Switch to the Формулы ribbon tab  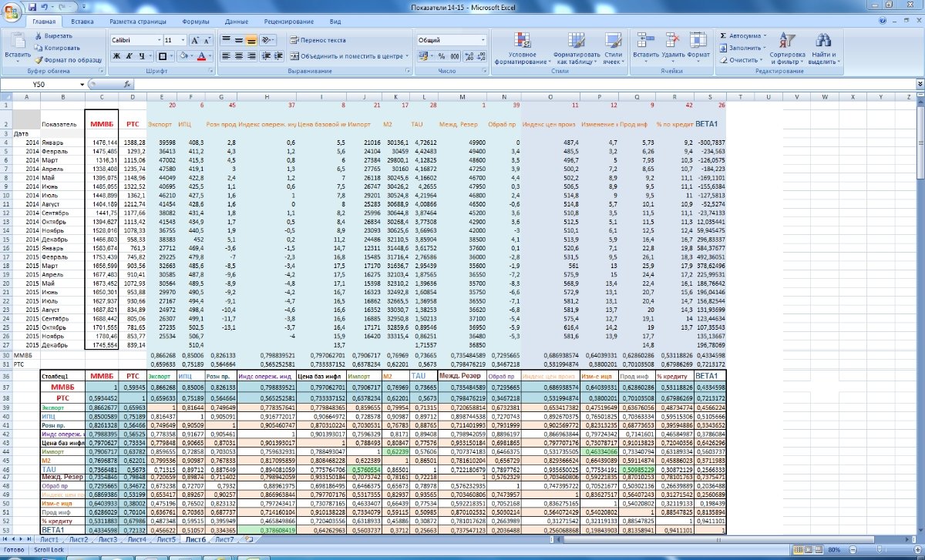point(196,23)
